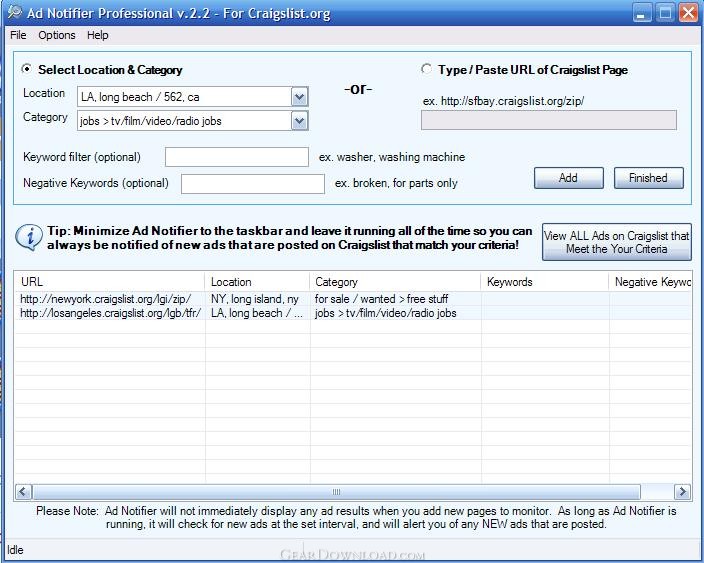Maximize the Ad Notifier window

coord(665,13)
